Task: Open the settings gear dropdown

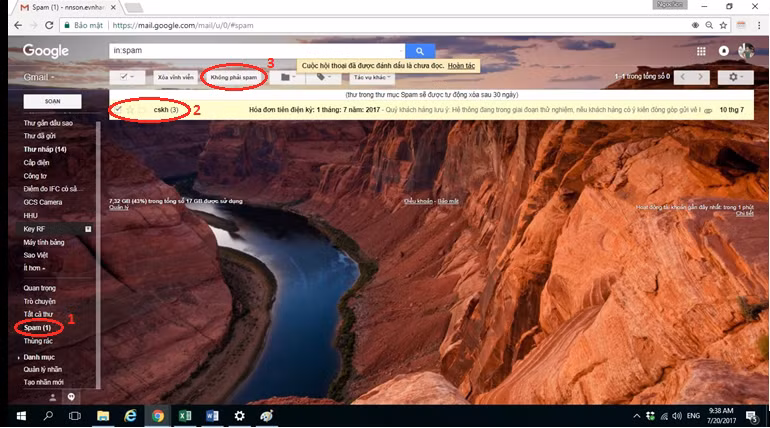Action: coord(738,76)
